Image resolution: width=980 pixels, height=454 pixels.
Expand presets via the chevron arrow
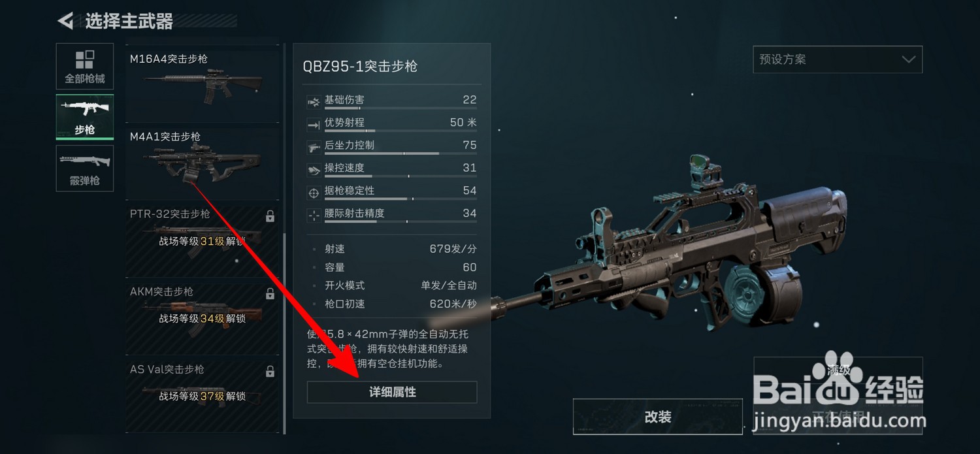(x=908, y=59)
